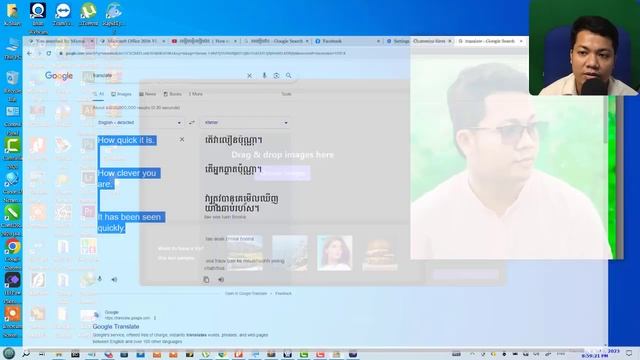The width and height of the screenshot is (640, 360).
Task: Switch to the Settings browser tab
Action: click(398, 41)
